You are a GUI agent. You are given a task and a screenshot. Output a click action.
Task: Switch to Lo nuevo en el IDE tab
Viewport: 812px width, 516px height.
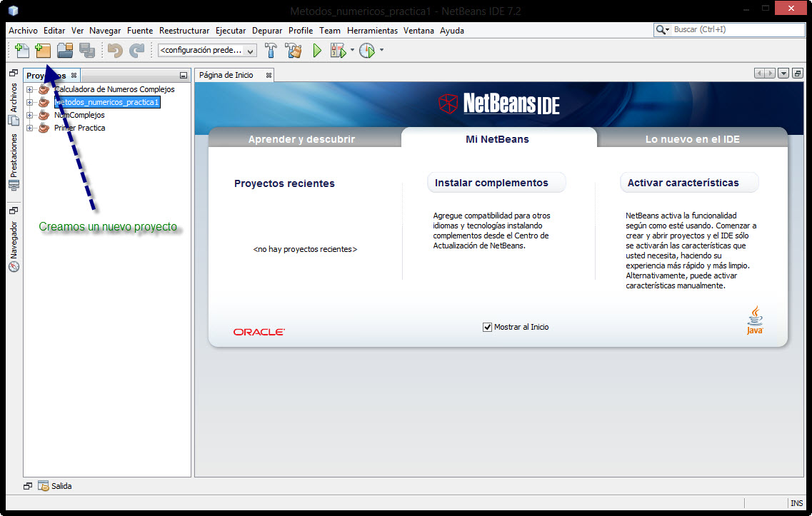tap(692, 139)
